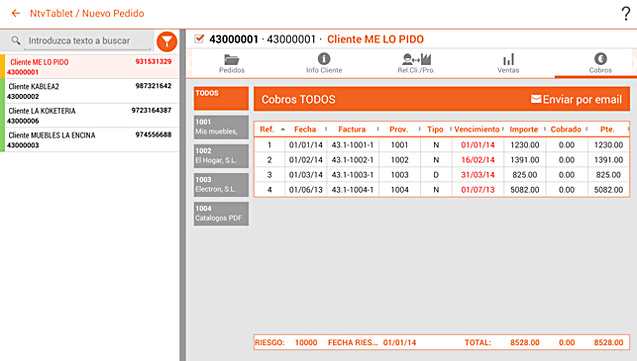Viewport: 637px width, 361px height.
Task: Select Cliente KABLEA2 in the list
Action: tap(89, 91)
